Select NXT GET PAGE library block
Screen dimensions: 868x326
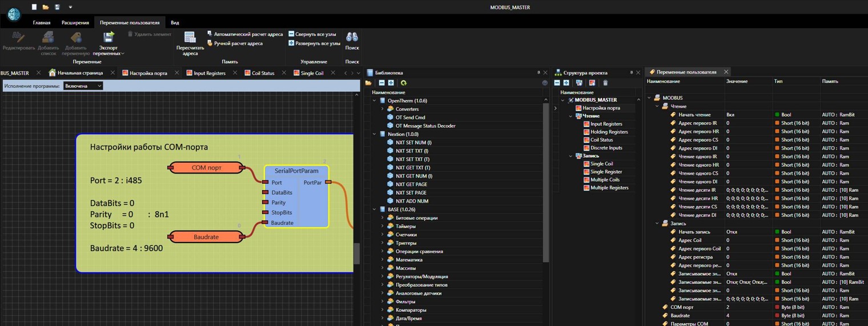pyautogui.click(x=411, y=184)
